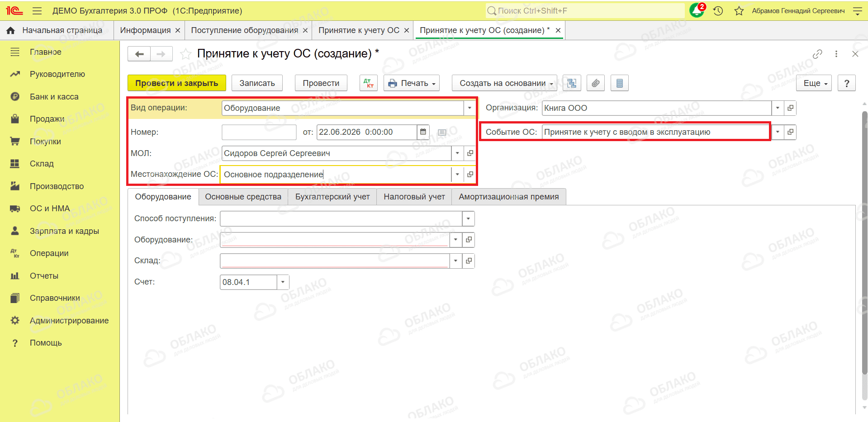Click the Провести и закрыть button
This screenshot has width=868, height=422.
(x=177, y=83)
